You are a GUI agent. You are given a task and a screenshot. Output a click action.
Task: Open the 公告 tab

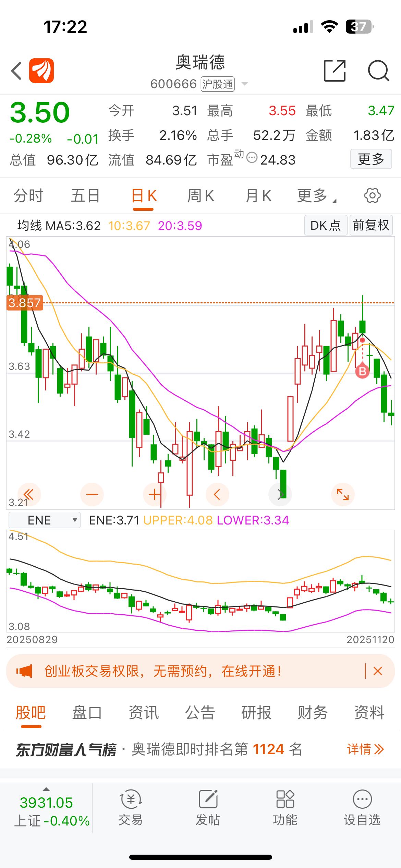(200, 712)
